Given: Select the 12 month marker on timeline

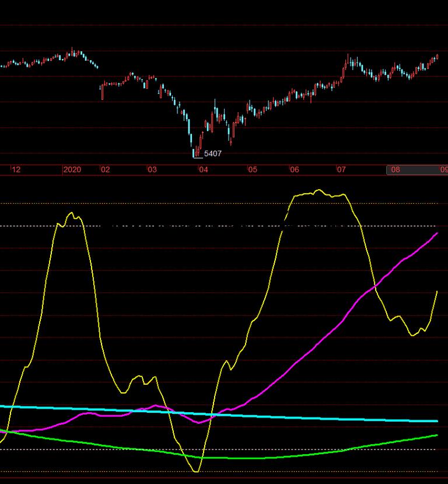Looking at the screenshot, I should click(x=16, y=170).
